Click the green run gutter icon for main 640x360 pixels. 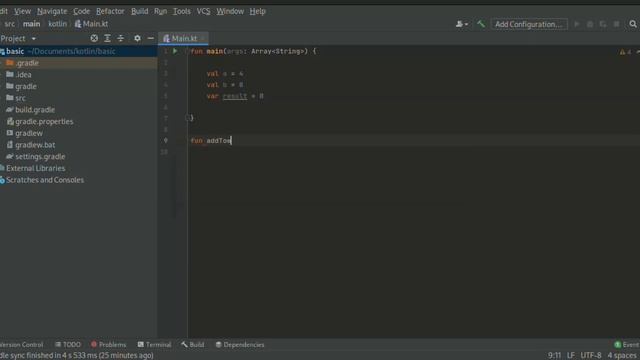(x=175, y=51)
